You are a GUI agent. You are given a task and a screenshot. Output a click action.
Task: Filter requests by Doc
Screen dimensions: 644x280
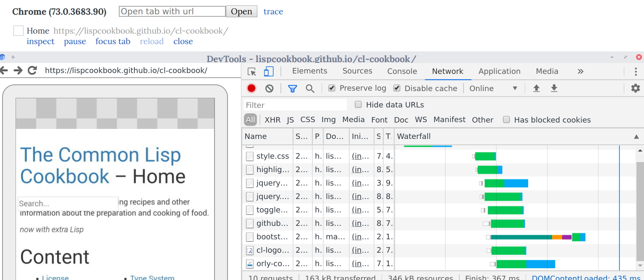point(401,120)
